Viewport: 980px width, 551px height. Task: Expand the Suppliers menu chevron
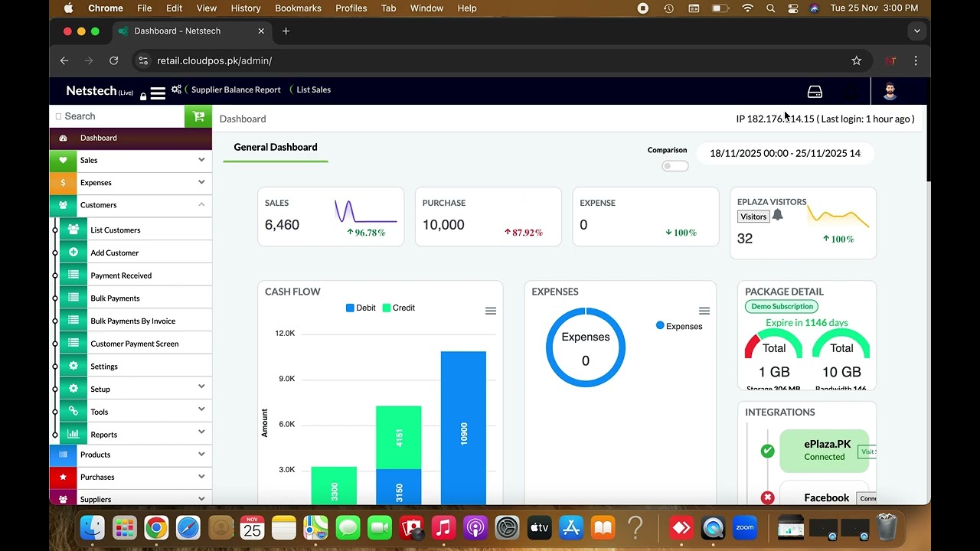coord(201,498)
